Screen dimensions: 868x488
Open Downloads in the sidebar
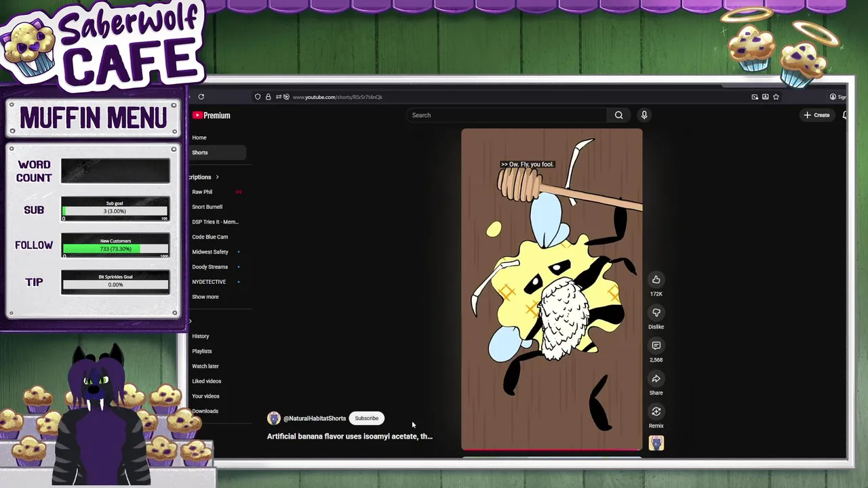tap(205, 411)
